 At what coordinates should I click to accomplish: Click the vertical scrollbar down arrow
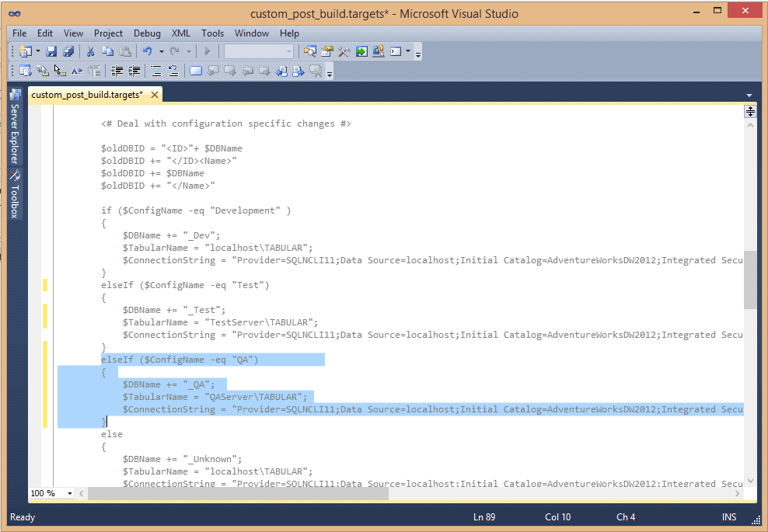point(750,481)
